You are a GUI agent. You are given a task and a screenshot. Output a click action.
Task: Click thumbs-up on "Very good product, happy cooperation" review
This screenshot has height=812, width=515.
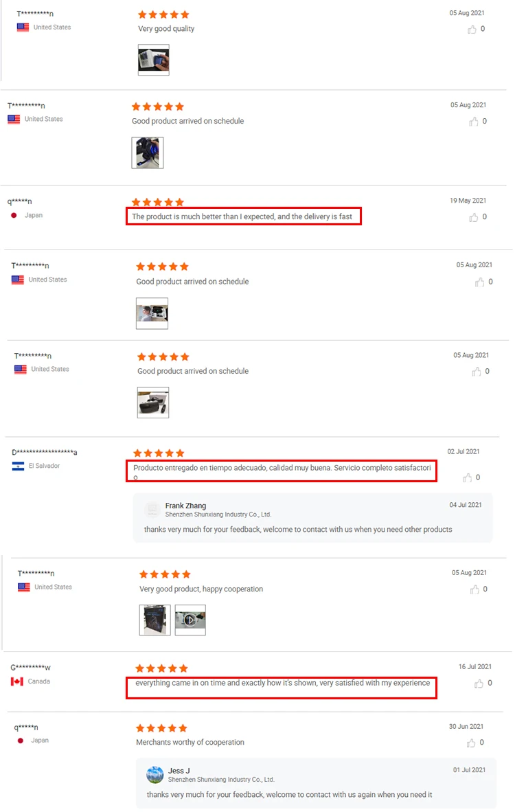474,589
